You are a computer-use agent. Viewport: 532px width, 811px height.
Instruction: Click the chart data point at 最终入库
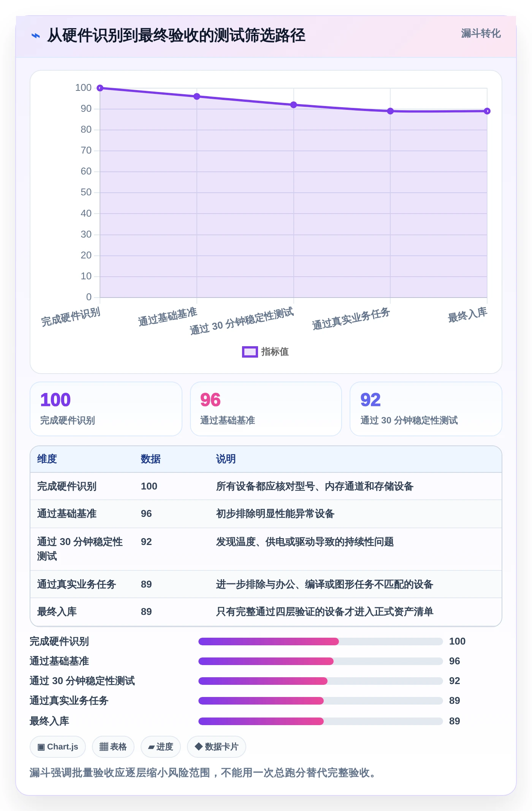pos(487,111)
